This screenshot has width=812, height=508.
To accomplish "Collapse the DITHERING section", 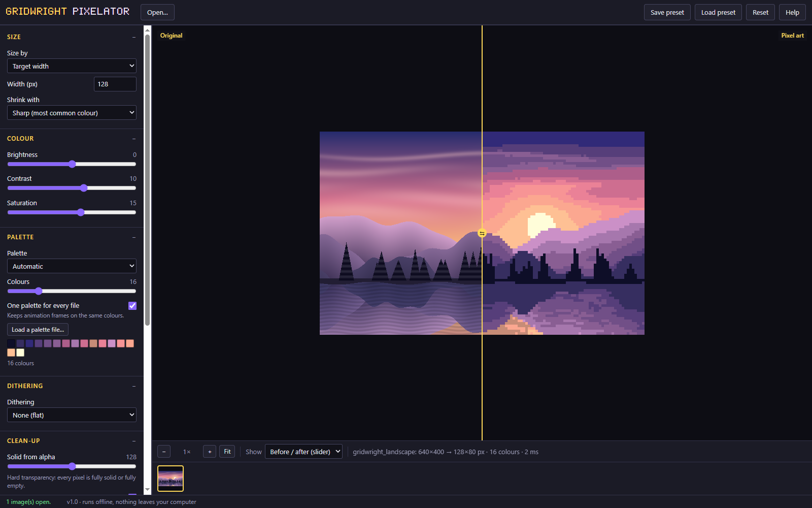I will point(134,386).
